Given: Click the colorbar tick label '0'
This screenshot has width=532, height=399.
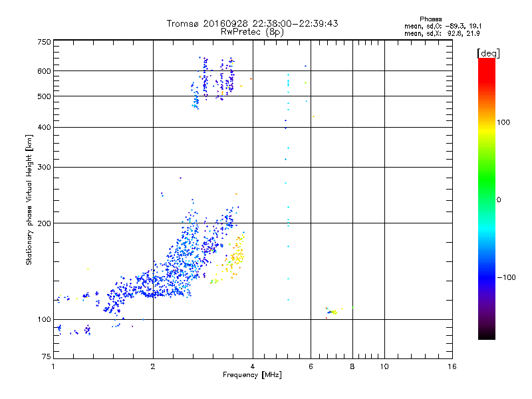Looking at the screenshot, I should tap(498, 200).
